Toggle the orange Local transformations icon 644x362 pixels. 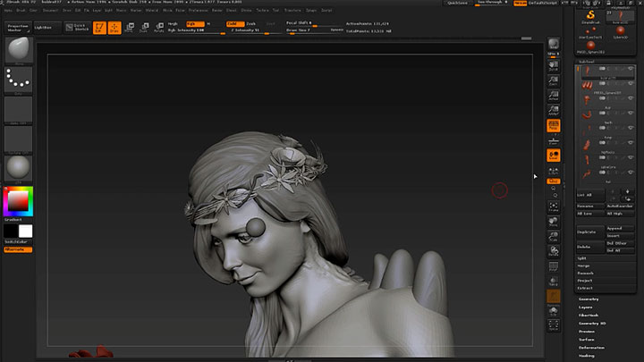point(554,156)
